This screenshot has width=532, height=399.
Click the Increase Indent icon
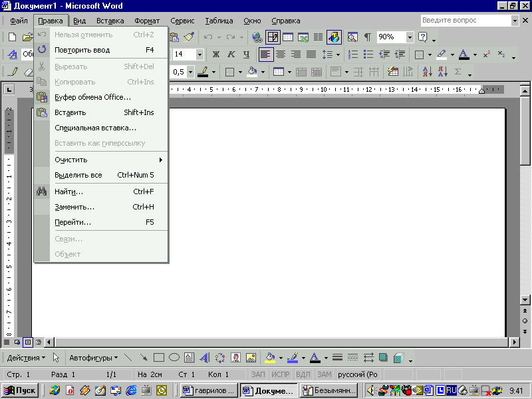point(400,55)
